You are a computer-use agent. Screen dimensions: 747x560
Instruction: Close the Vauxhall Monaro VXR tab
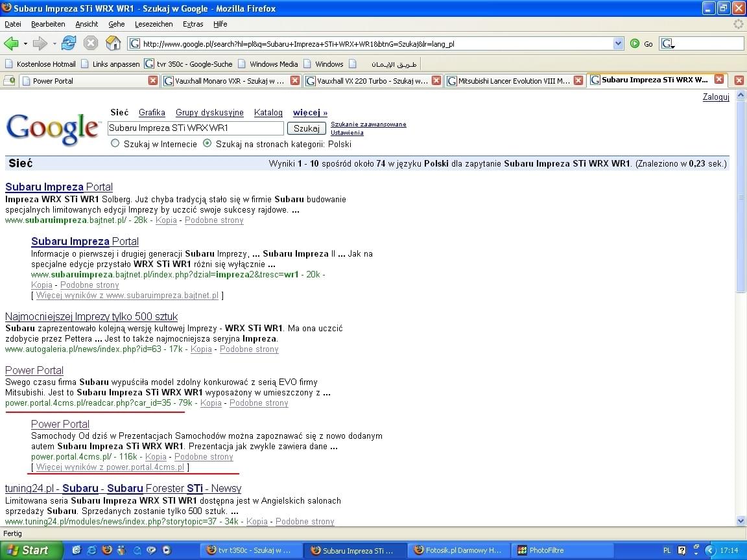point(295,80)
